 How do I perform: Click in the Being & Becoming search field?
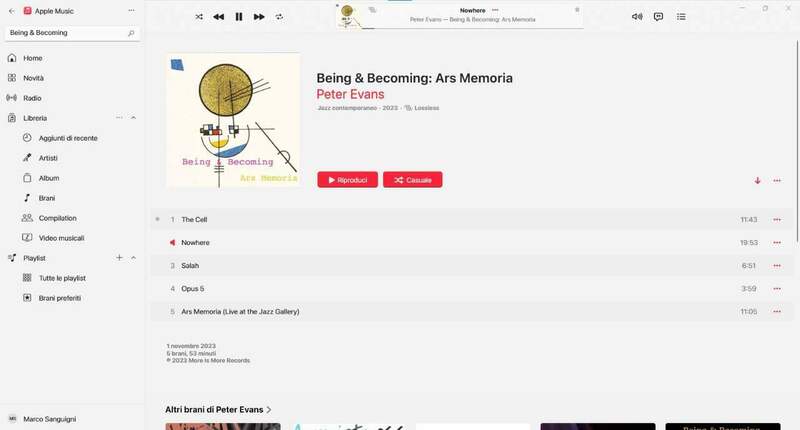click(72, 33)
